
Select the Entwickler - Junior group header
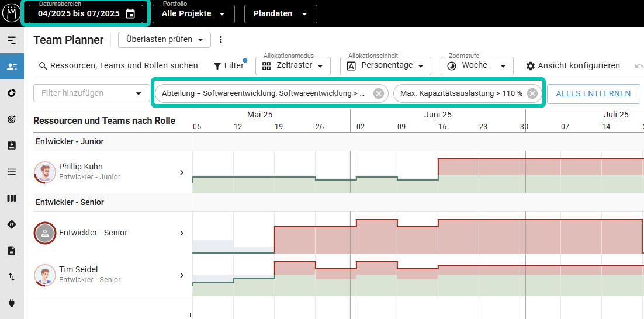click(70, 141)
